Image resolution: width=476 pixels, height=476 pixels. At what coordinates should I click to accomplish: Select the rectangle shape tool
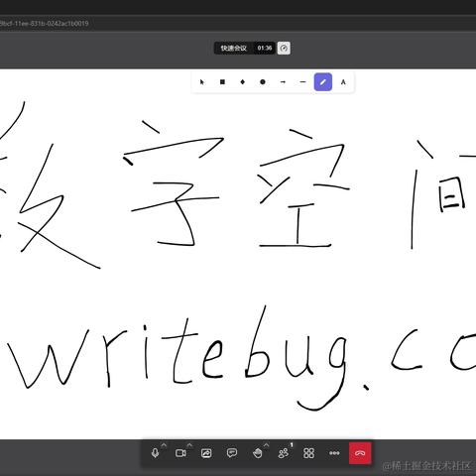(222, 81)
